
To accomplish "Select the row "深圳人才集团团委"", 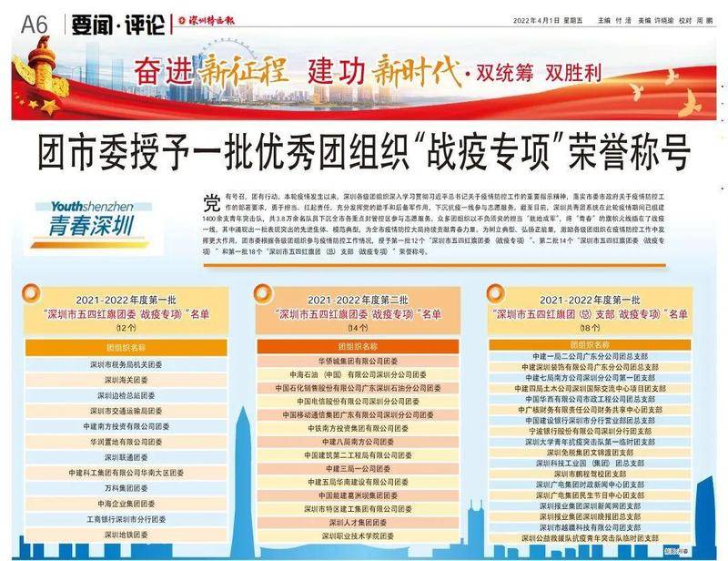I will (358, 523).
